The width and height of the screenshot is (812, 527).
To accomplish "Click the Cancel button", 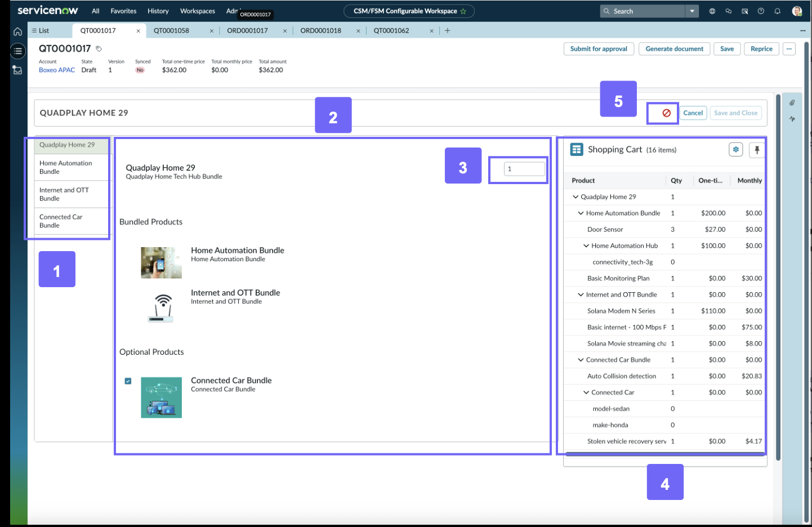I will click(x=693, y=113).
